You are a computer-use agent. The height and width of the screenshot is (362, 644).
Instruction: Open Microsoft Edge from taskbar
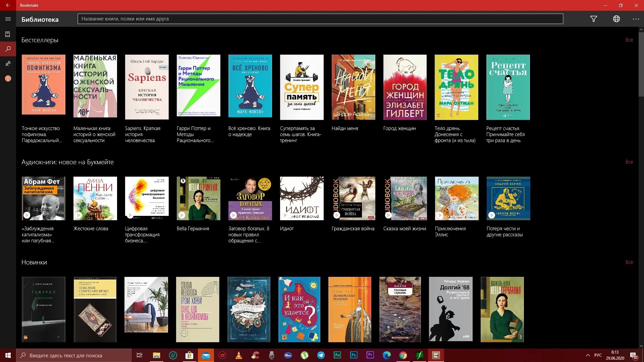(x=387, y=355)
